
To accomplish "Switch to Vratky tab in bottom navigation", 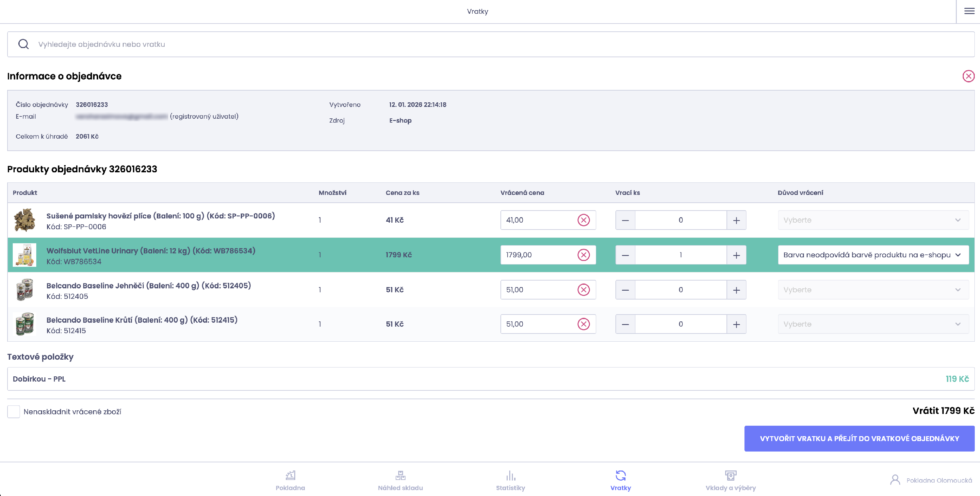I will pyautogui.click(x=620, y=480).
